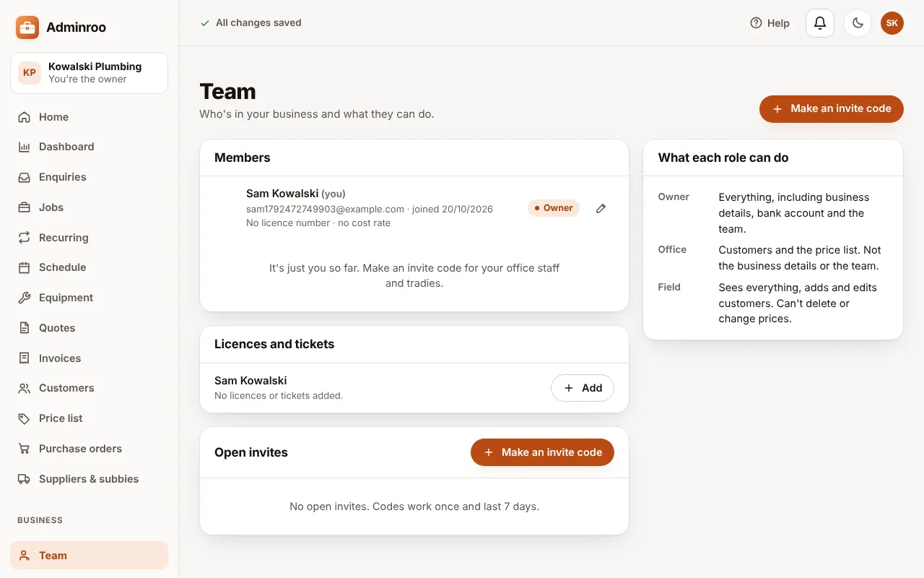Click the Purchase orders cart icon

[x=25, y=449]
